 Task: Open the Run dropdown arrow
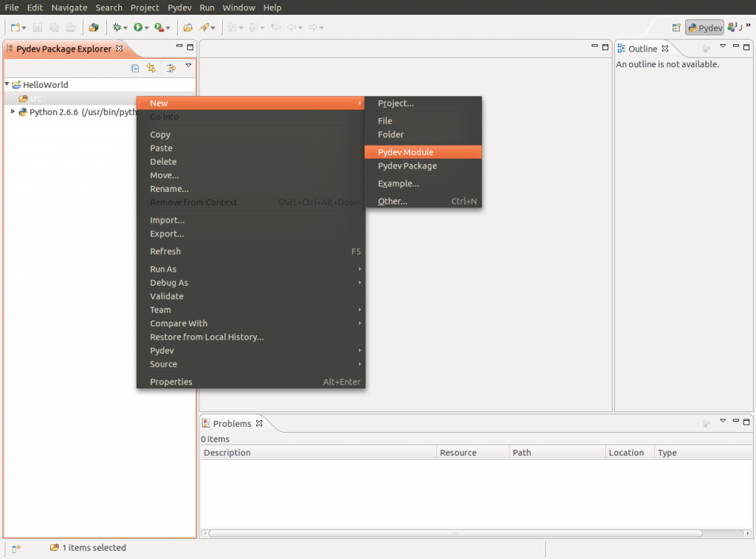147,28
